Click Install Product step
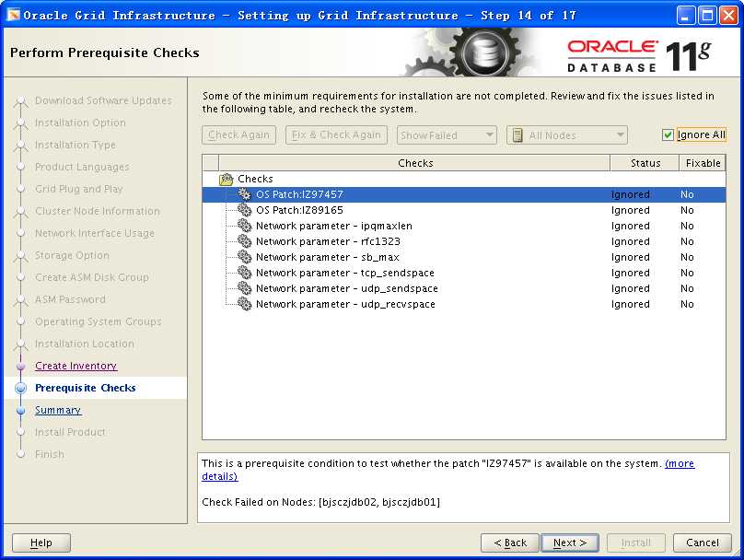This screenshot has height=560, width=744. click(70, 432)
